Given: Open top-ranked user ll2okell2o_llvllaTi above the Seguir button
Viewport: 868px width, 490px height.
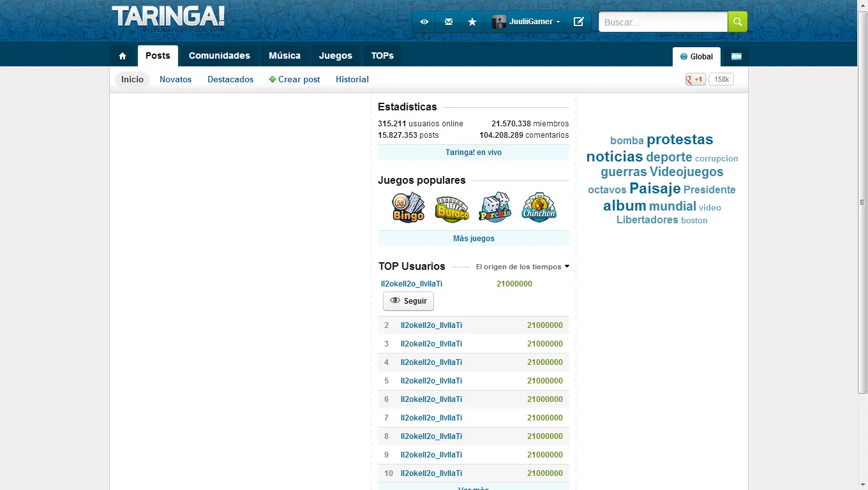Looking at the screenshot, I should [x=412, y=284].
